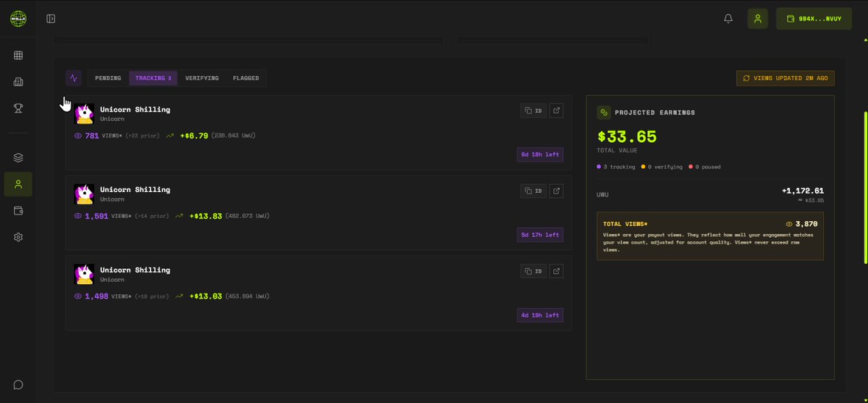Open the buildings sidebar icon

coord(18,82)
